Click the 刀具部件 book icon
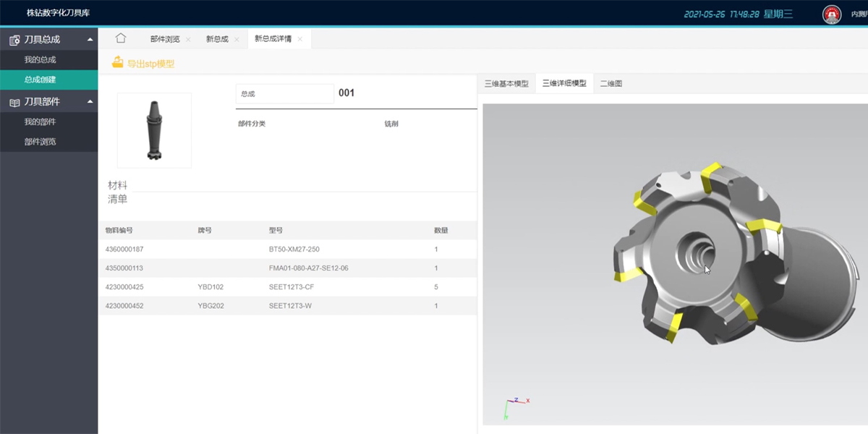 click(14, 102)
